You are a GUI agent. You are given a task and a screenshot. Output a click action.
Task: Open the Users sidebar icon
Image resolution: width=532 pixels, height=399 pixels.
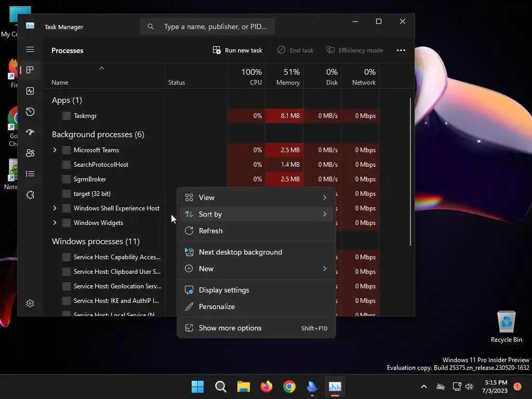point(30,153)
